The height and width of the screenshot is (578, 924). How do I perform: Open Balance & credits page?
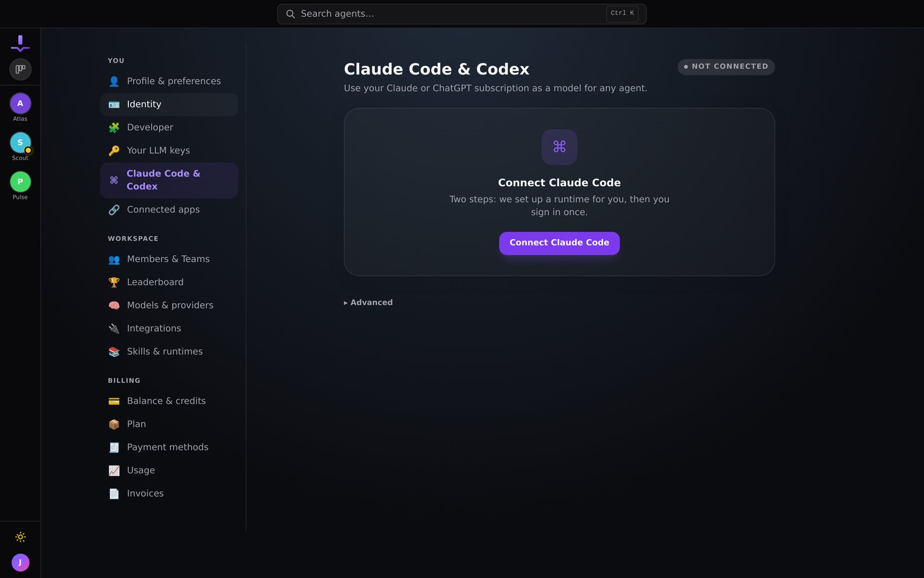pyautogui.click(x=169, y=401)
